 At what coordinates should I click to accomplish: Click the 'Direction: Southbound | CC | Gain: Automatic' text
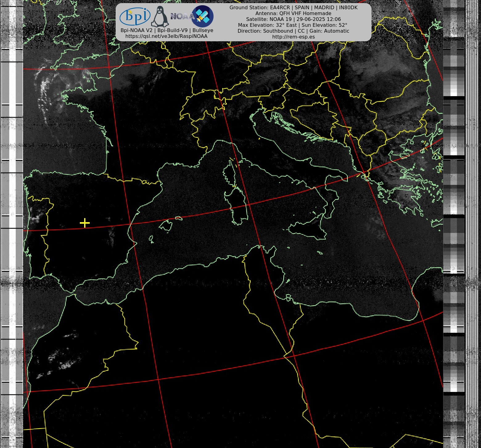293,31
